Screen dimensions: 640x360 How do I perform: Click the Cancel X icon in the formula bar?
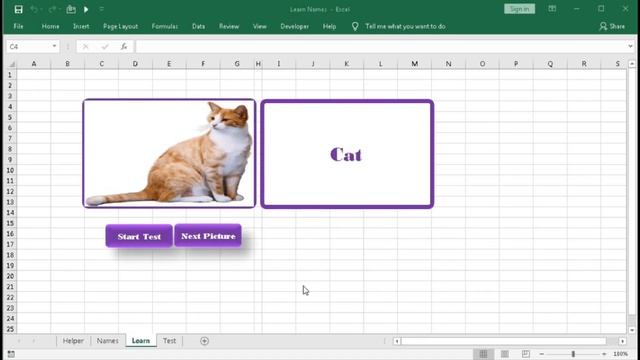tap(85, 47)
